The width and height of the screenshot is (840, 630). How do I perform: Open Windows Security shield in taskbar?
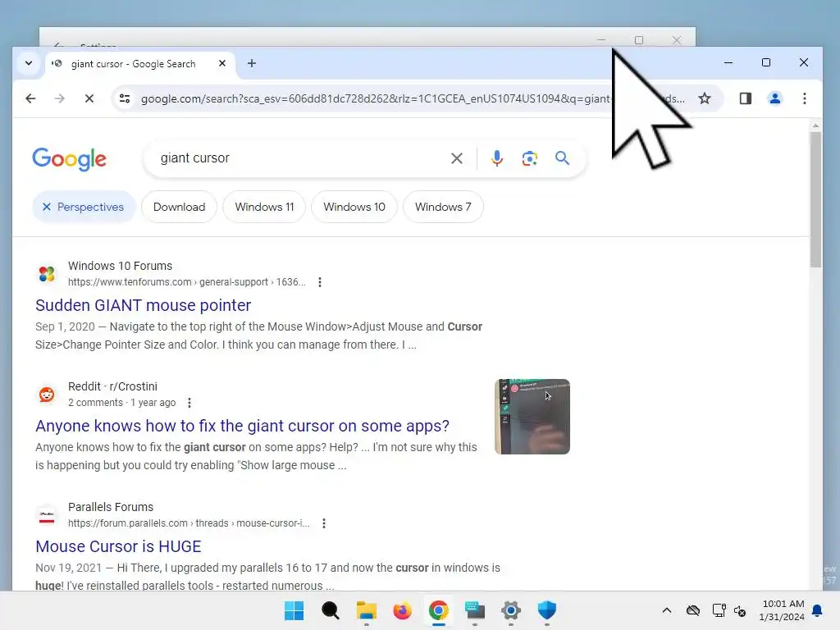(547, 610)
